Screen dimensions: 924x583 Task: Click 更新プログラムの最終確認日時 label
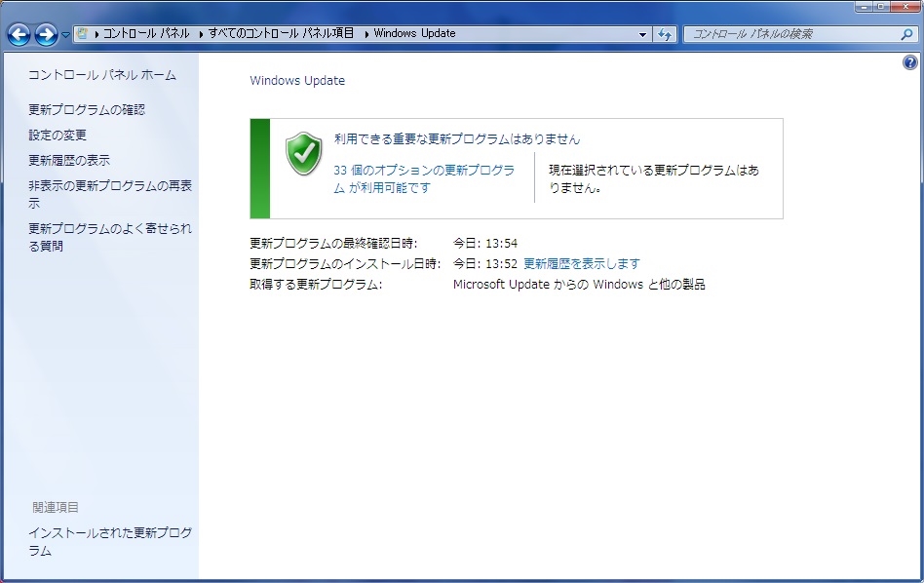pos(333,243)
